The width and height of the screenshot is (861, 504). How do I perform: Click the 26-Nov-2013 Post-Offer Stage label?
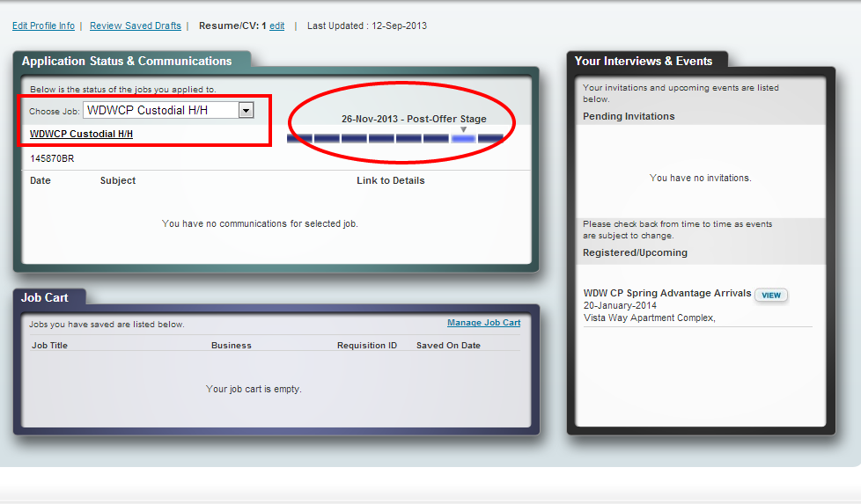click(x=414, y=119)
